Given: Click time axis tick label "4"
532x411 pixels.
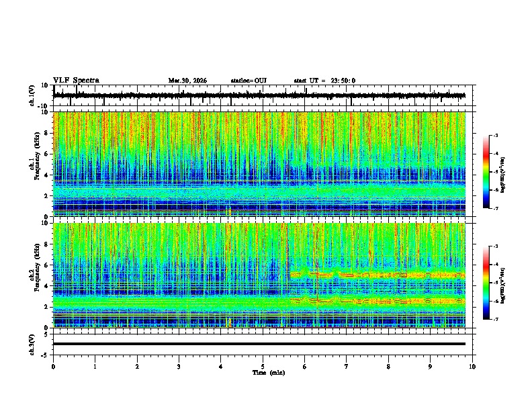Looking at the screenshot, I should pos(221,367).
